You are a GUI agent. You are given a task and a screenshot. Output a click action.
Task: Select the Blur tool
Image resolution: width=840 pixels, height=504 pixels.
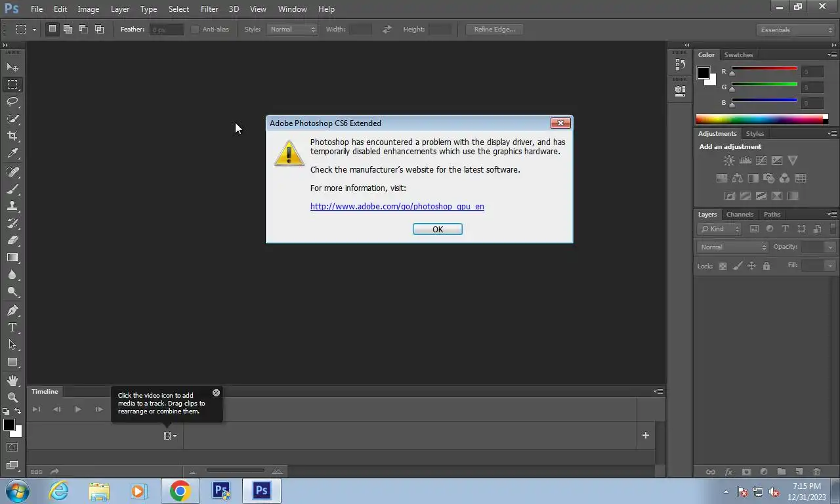tap(12, 275)
